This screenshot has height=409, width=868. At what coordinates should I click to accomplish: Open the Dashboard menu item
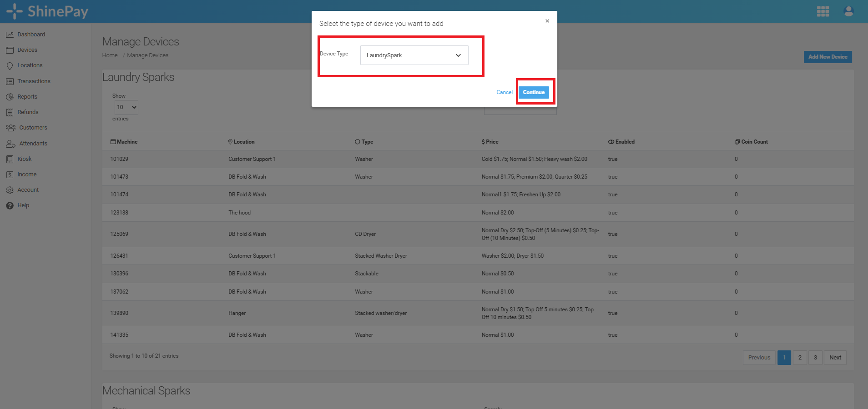(x=31, y=35)
